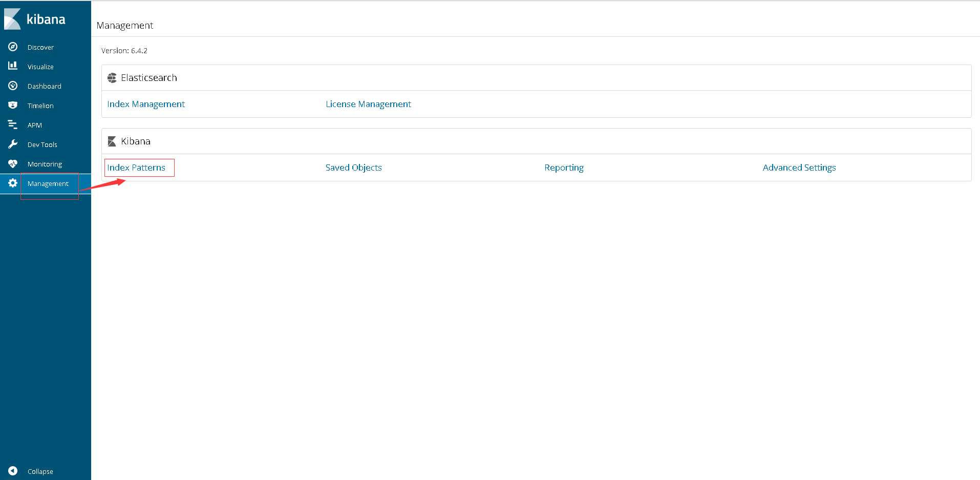The image size is (980, 480).
Task: Click the Kibana section heading text
Action: (136, 141)
